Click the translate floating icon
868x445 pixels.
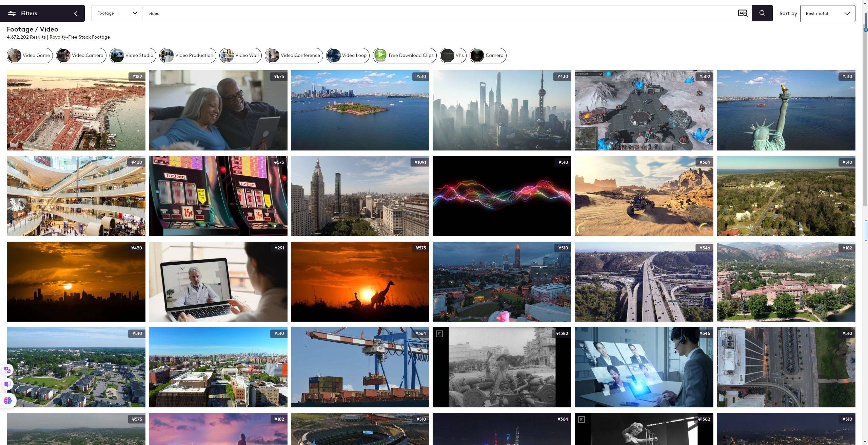pos(8,370)
